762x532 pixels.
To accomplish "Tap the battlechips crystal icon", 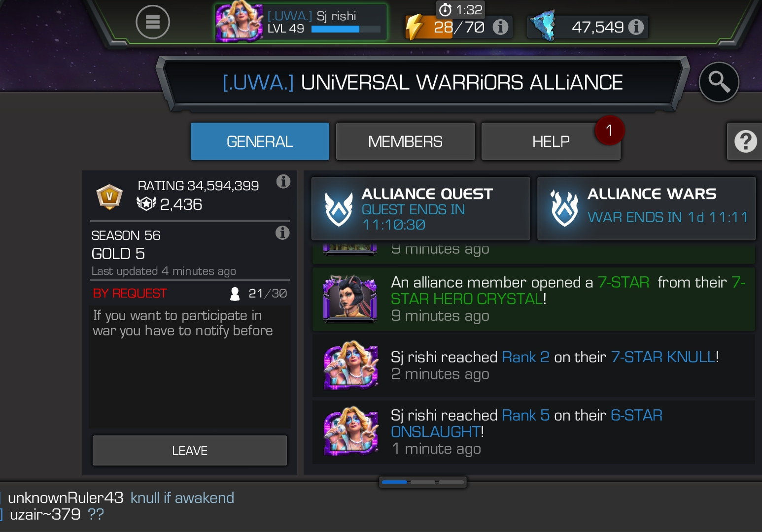I will pyautogui.click(x=543, y=26).
